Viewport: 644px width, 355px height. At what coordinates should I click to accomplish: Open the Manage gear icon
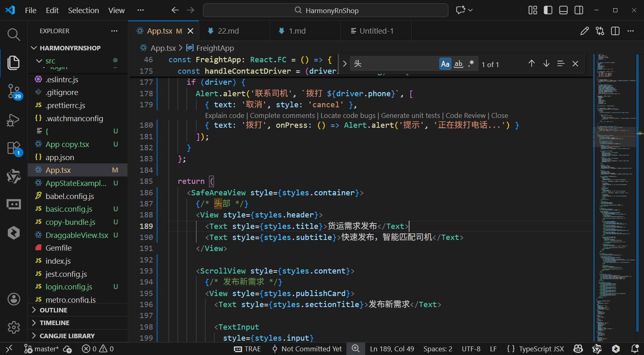click(x=14, y=327)
